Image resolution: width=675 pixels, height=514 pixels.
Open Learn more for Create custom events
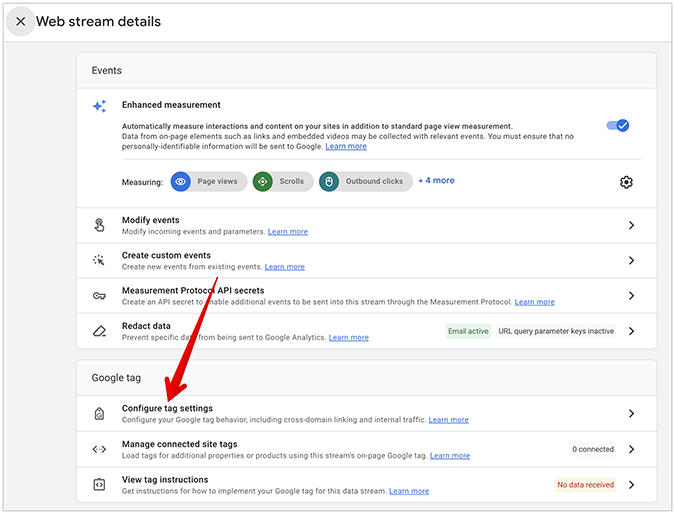tap(285, 267)
